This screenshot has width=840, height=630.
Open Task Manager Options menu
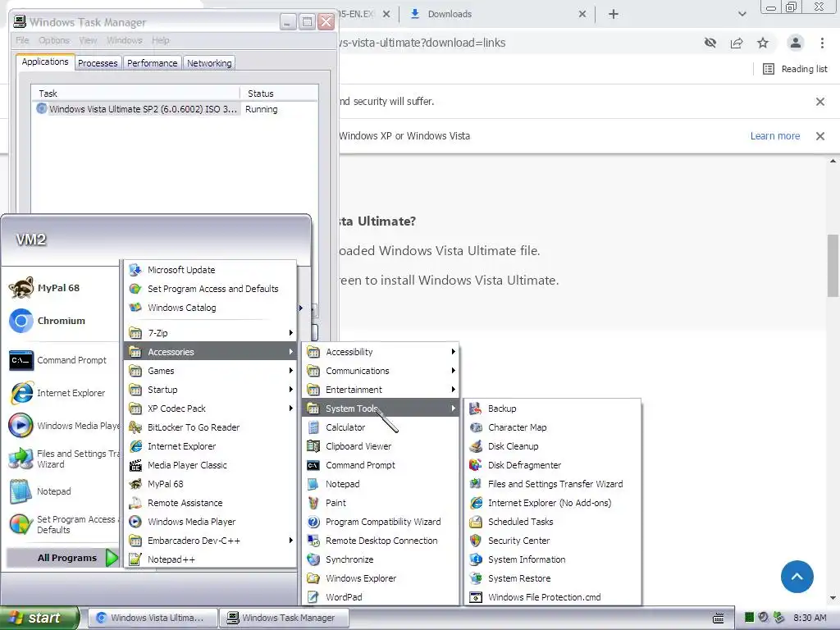(x=53, y=40)
